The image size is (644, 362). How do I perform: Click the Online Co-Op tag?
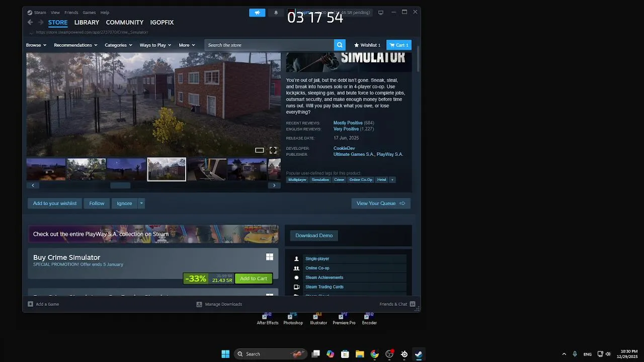tap(361, 179)
